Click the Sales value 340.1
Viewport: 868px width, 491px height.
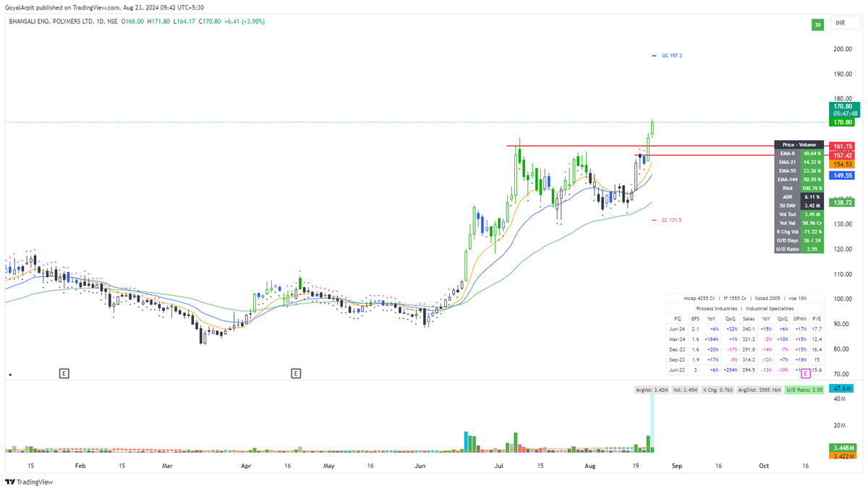coord(748,328)
